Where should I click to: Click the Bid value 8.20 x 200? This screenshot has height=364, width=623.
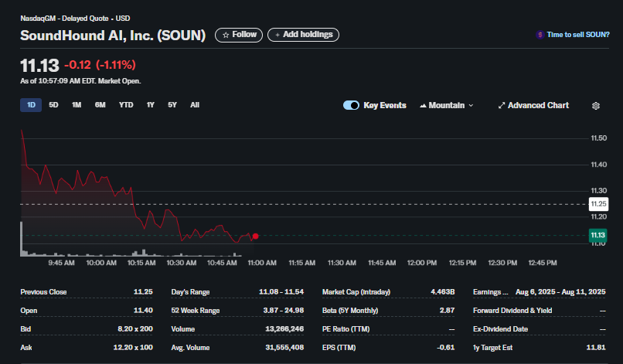(x=135, y=329)
